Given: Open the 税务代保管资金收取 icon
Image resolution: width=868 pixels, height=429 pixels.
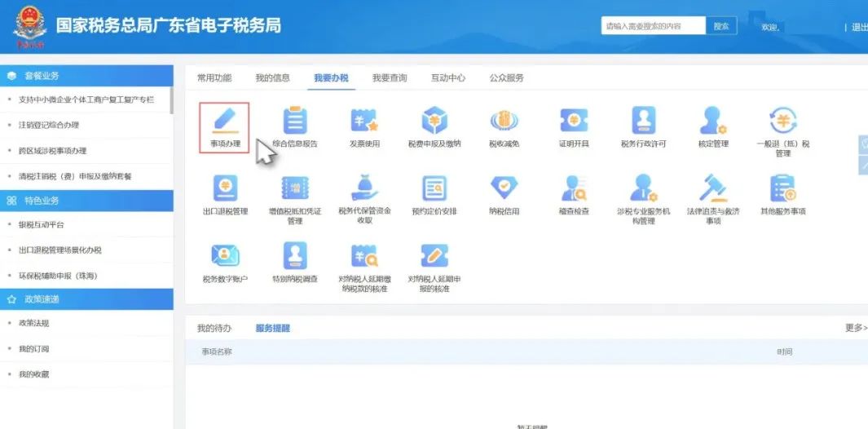Looking at the screenshot, I should click(364, 200).
